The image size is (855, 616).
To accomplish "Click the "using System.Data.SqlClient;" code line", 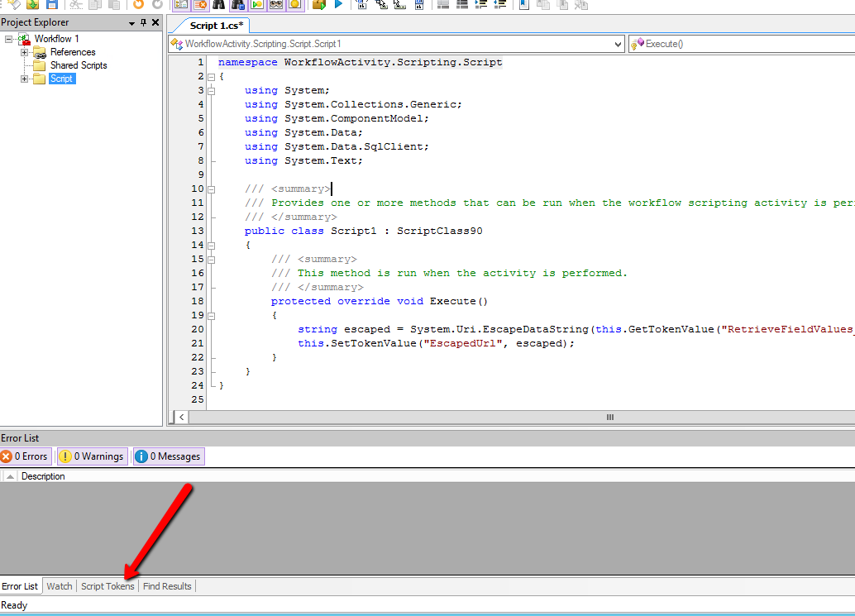I will pyautogui.click(x=337, y=146).
